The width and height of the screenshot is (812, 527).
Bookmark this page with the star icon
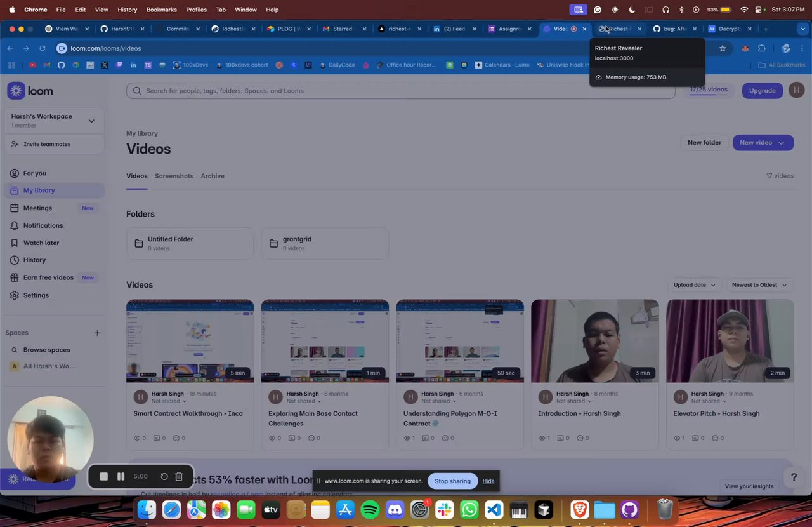click(723, 48)
